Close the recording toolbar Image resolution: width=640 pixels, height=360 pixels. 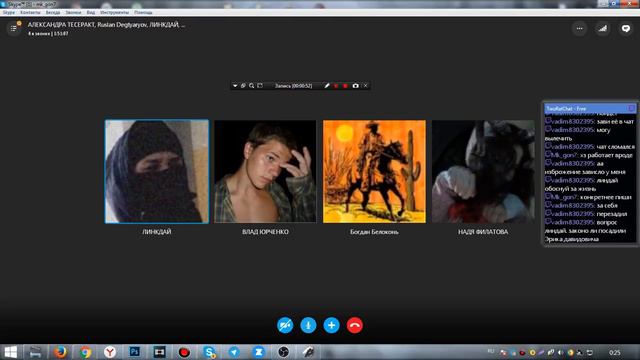365,86
